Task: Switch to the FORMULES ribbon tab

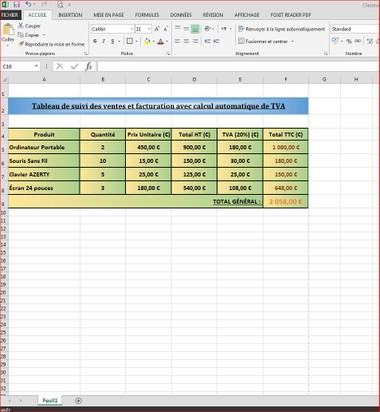Action: 147,15
